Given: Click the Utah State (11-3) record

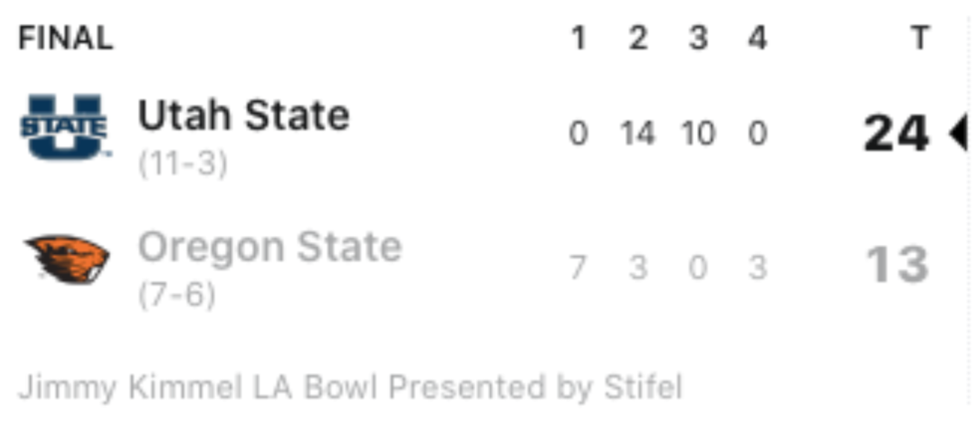Looking at the screenshot, I should (x=182, y=164).
